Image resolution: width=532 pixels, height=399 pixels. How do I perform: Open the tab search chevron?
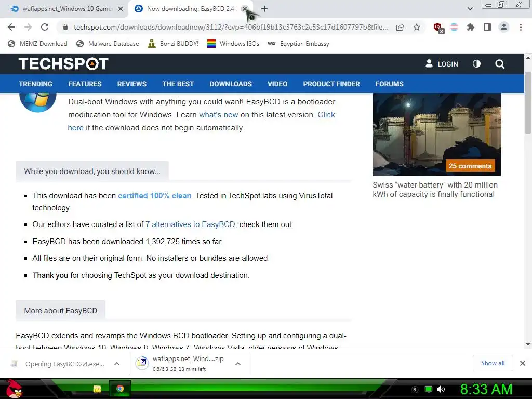[x=470, y=9]
